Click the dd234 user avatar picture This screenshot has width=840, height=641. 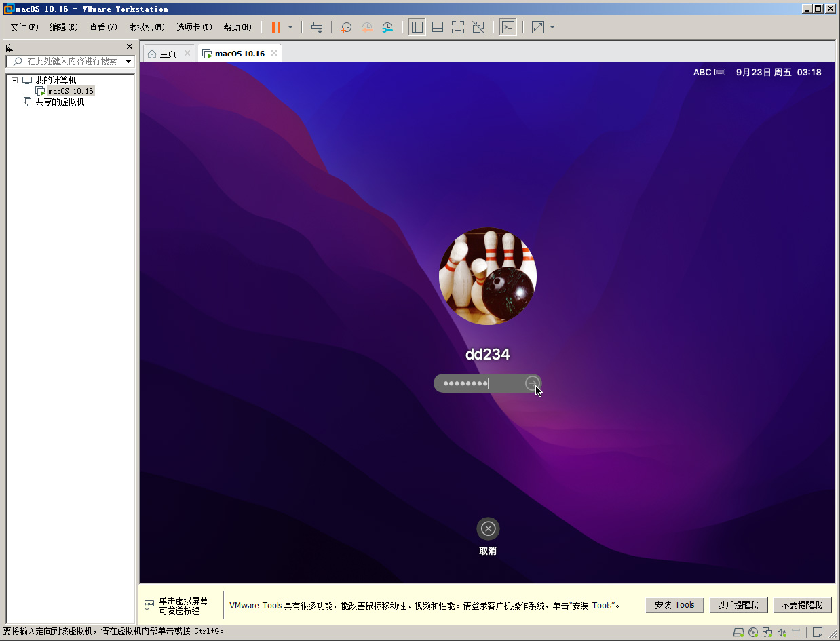(x=488, y=276)
